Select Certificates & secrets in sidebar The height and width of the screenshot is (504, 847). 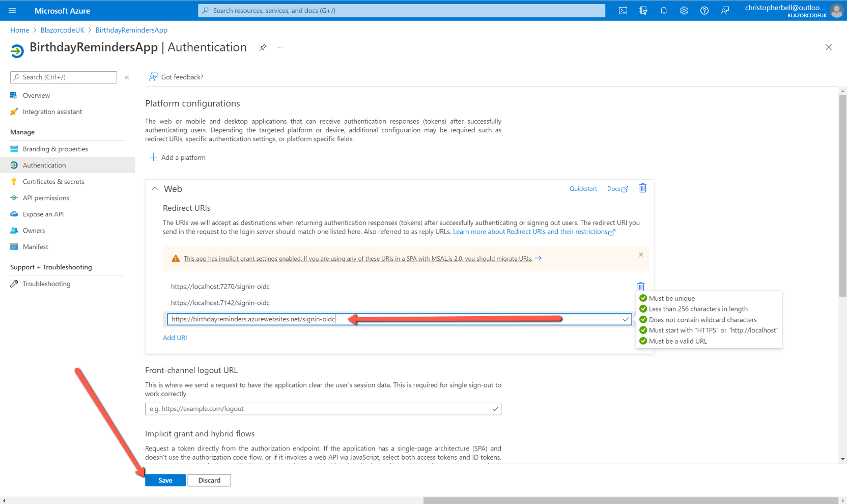pos(53,181)
